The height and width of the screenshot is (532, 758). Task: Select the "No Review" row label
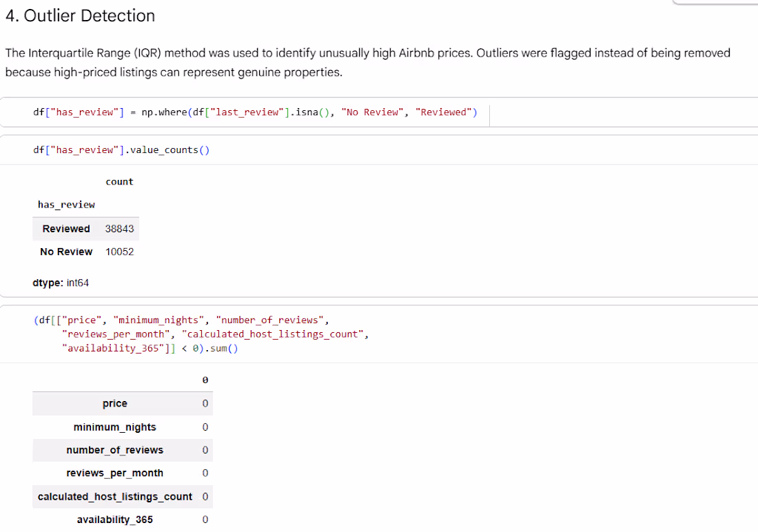(x=66, y=252)
